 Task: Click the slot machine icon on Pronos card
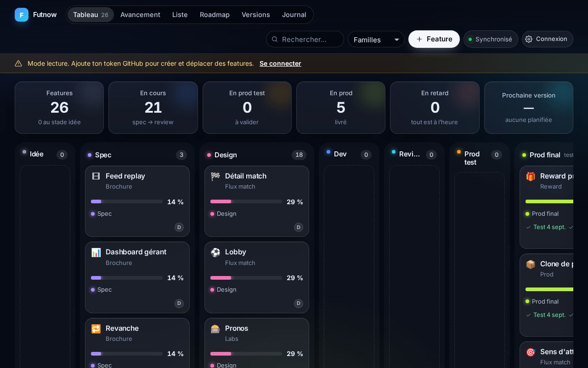215,328
